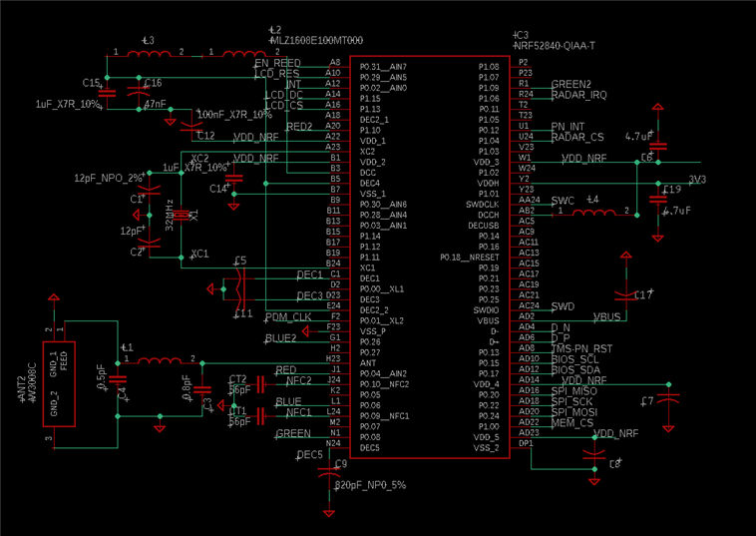Select the BIOS_SCL net label
Viewport: 756px width, 536px height.
coord(575,359)
